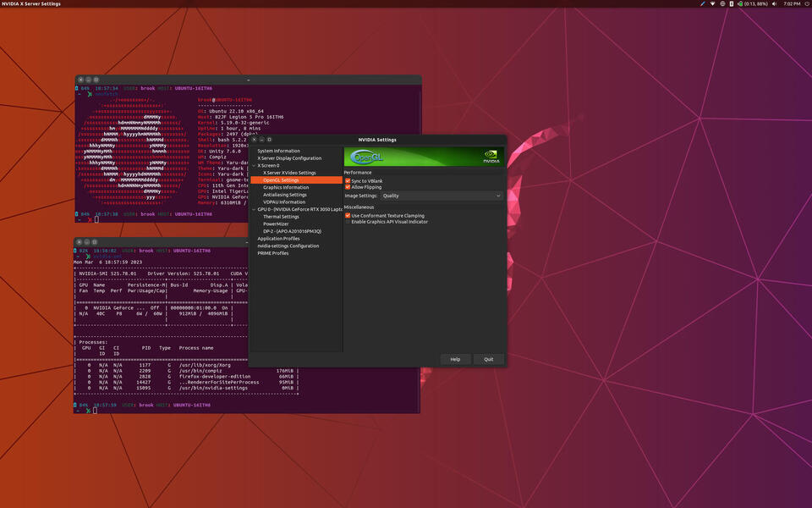Maximize the neofetch terminal window

tap(96, 80)
